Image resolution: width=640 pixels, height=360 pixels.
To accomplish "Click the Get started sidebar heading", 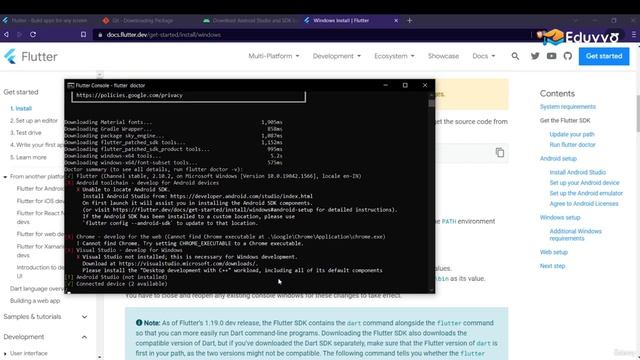I will [21, 92].
